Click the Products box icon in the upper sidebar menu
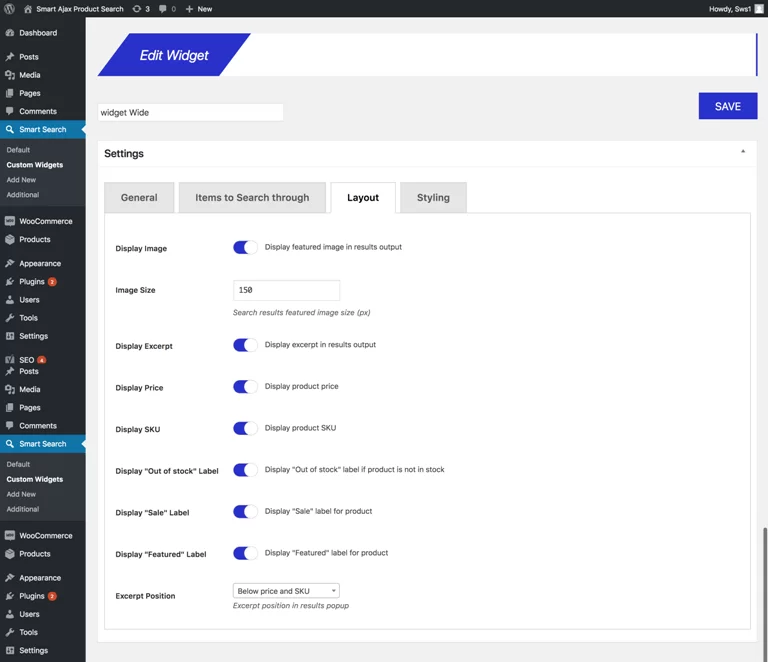This screenshot has height=662, width=768. pyautogui.click(x=10, y=239)
